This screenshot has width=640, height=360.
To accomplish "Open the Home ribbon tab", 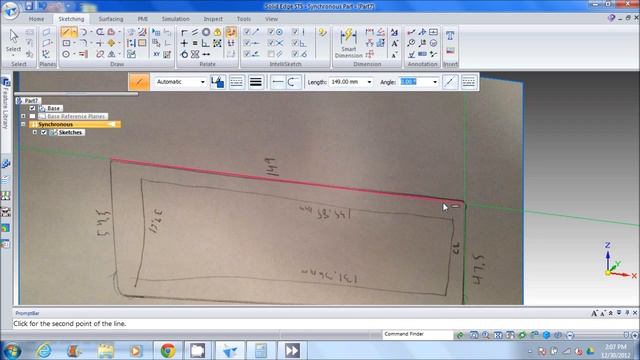I will pyautogui.click(x=36, y=19).
